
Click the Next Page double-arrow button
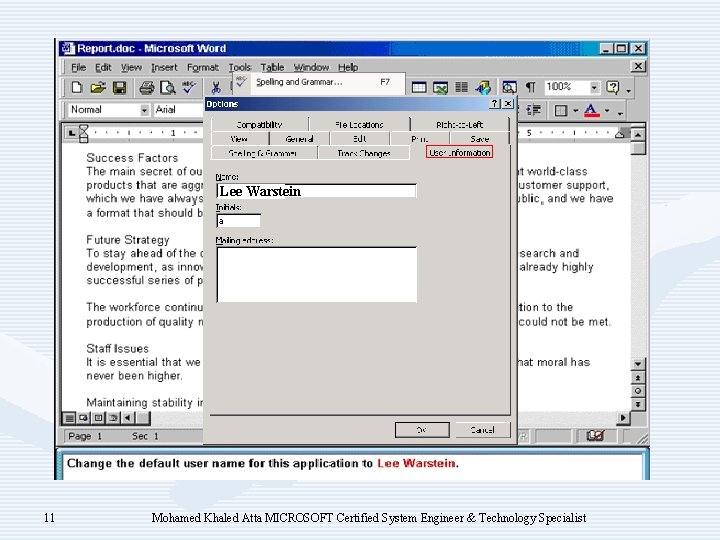pos(638,405)
